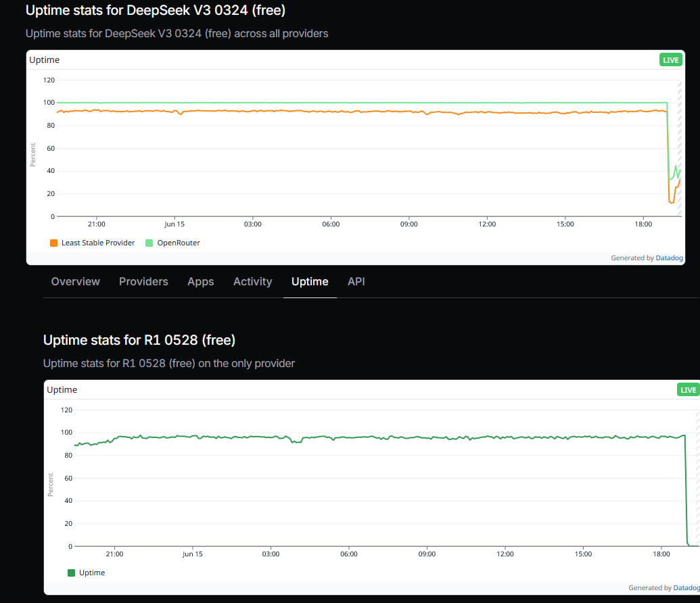Click the 12:00 axis label on DeepSeek chart
700x603 pixels.
point(487,224)
